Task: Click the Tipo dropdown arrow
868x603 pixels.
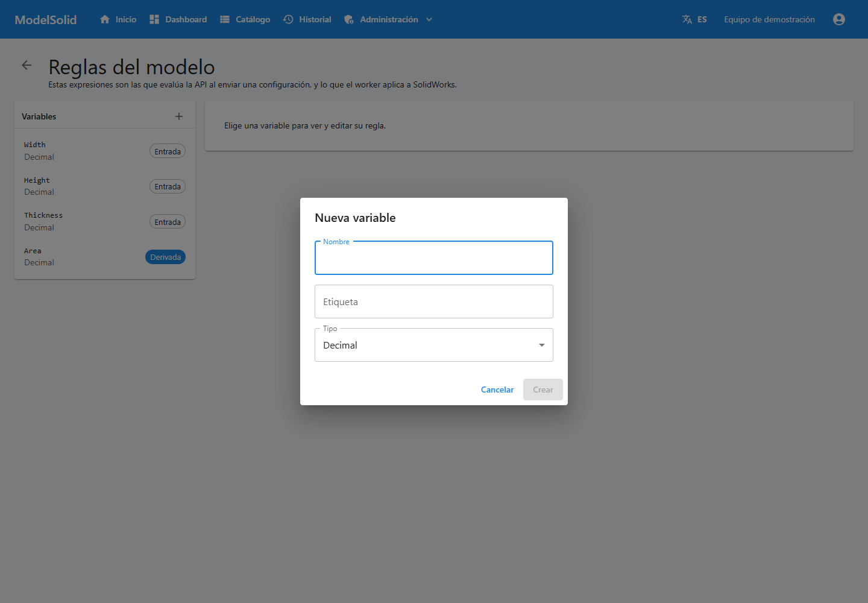Action: (542, 345)
